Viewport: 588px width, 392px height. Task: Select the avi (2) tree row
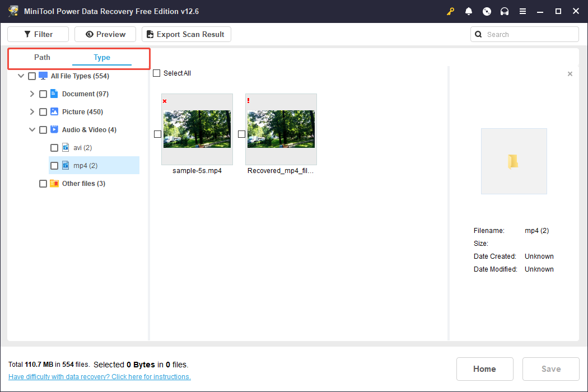pos(94,147)
